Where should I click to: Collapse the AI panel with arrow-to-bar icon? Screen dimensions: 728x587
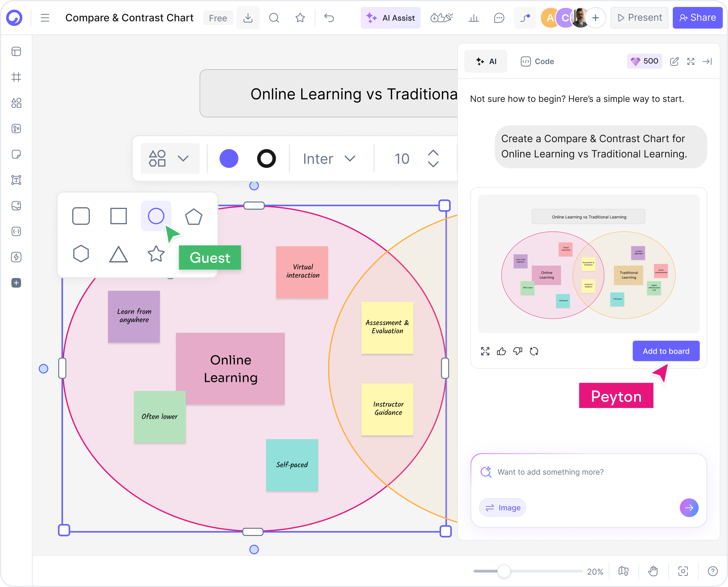point(707,61)
